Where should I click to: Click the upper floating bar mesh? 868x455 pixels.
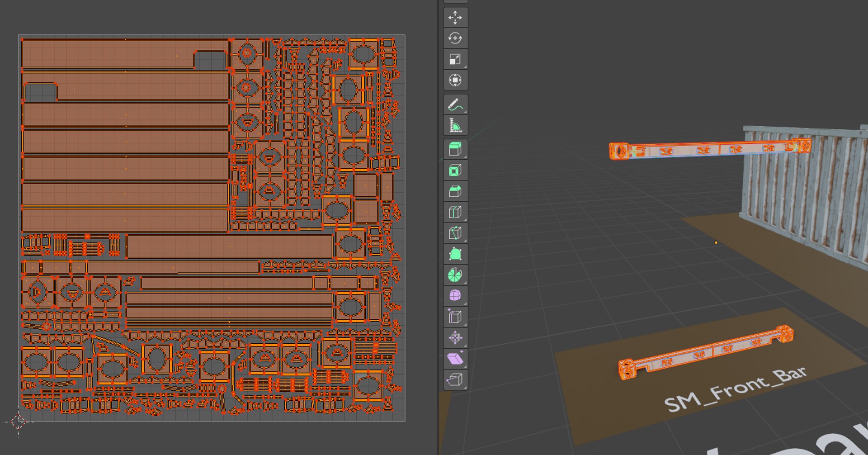[710, 149]
